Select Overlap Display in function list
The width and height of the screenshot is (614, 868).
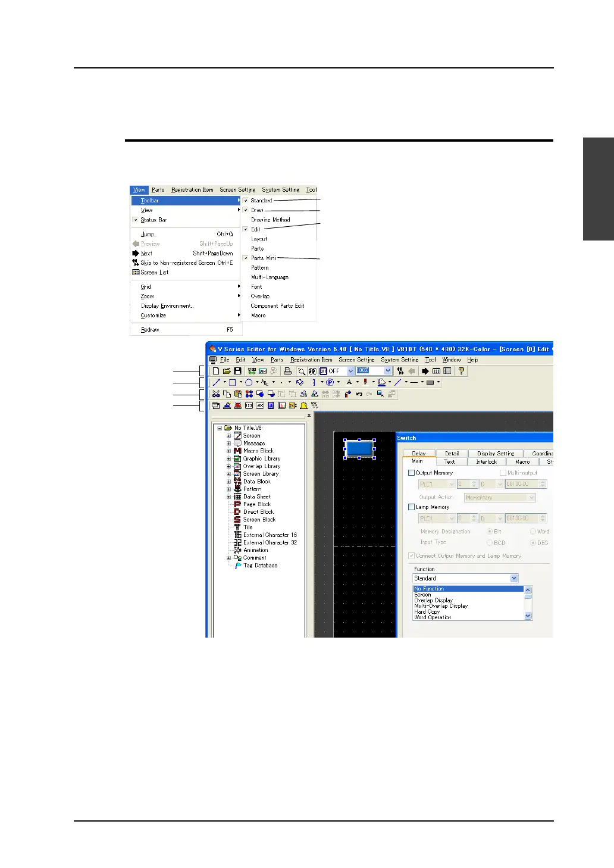tap(434, 600)
